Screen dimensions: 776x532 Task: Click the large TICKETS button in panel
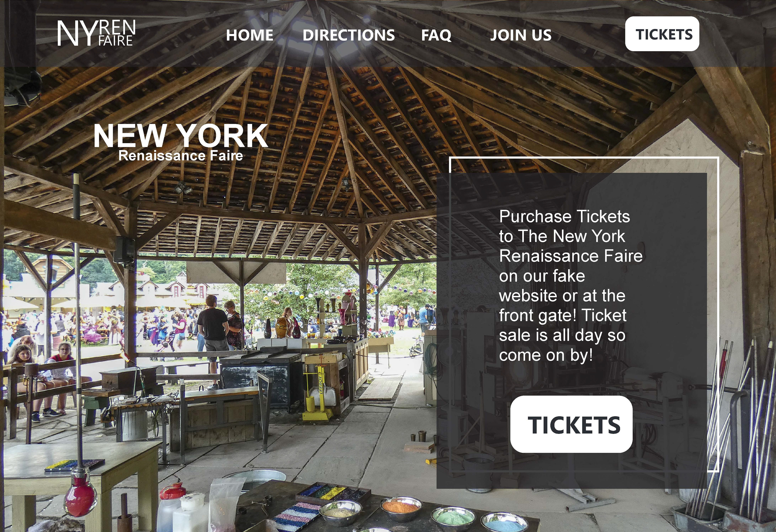pos(571,424)
